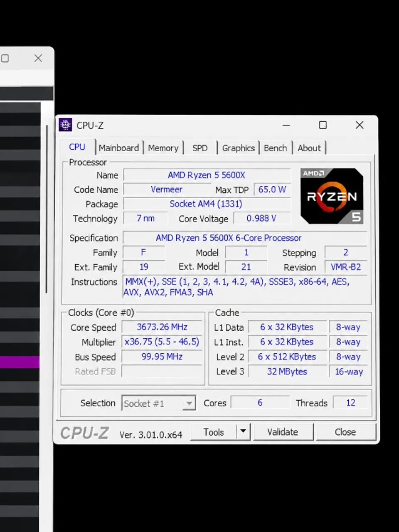Click the Multiplier value 'x36.75 (5.5 - 46.5)'
This screenshot has height=532, width=399.
click(162, 342)
